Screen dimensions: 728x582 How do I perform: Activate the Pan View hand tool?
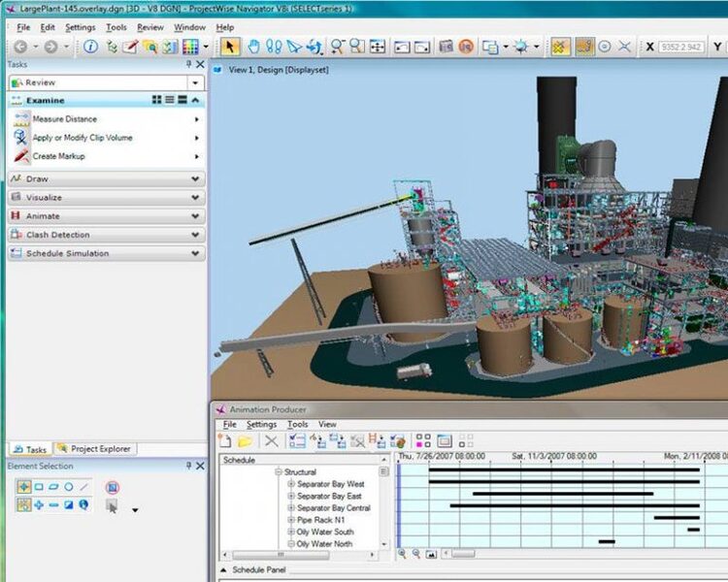pyautogui.click(x=254, y=46)
